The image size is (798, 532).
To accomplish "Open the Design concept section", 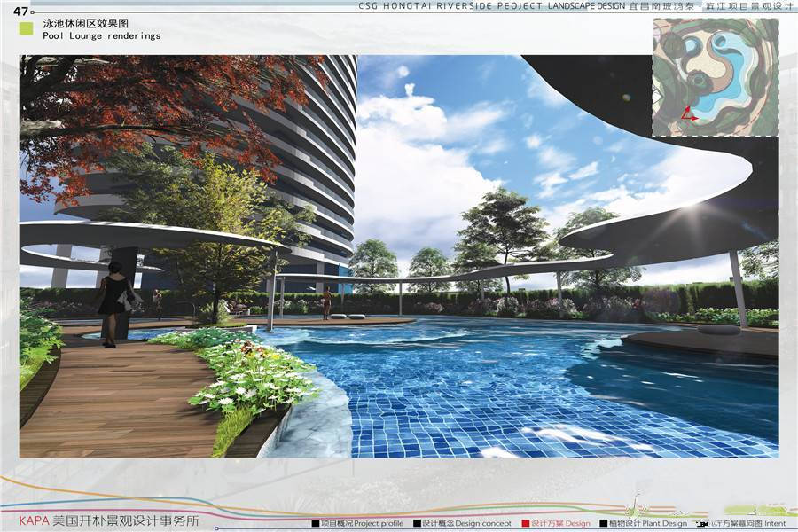I will tap(466, 523).
